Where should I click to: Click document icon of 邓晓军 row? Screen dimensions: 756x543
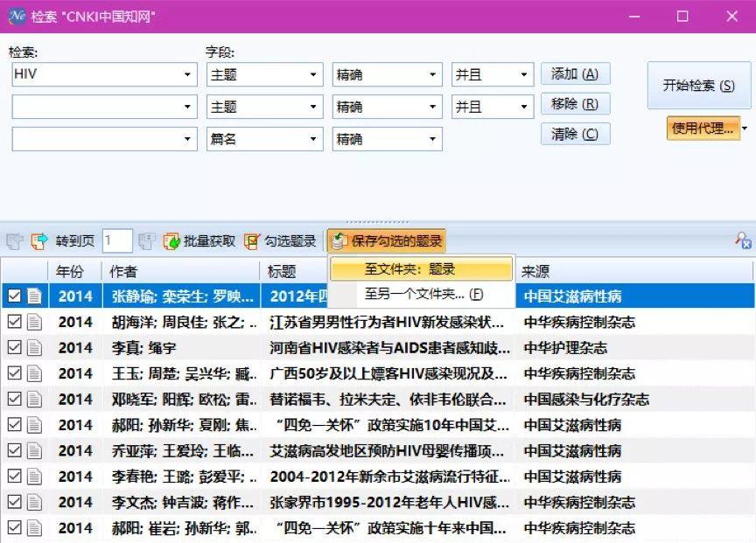(x=34, y=399)
